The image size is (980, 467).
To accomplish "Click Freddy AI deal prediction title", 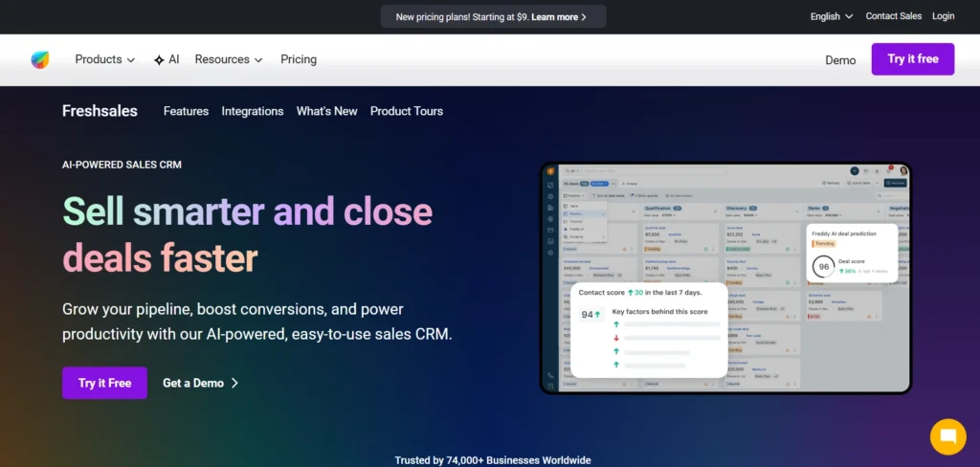I will tap(844, 233).
